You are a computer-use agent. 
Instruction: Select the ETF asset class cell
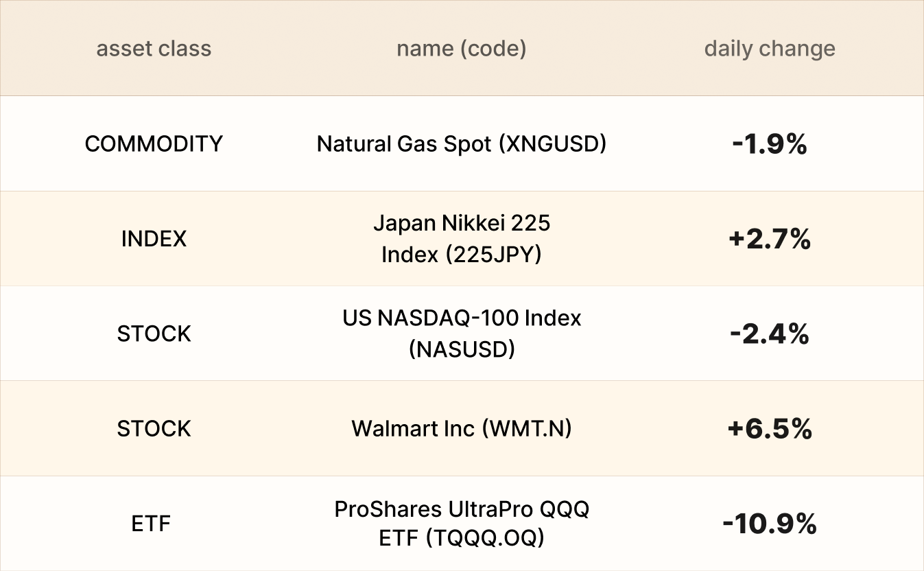coord(151,524)
